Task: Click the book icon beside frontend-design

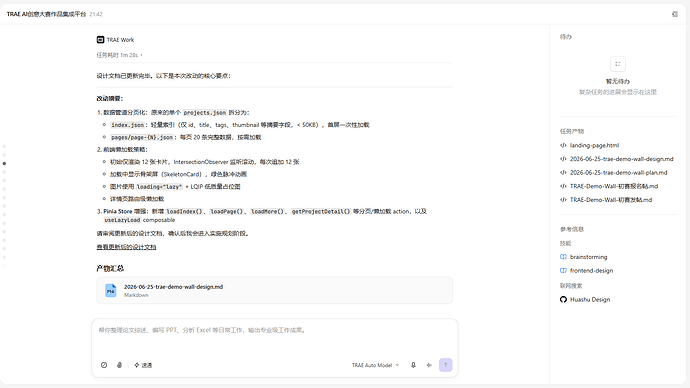Action: [x=563, y=271]
